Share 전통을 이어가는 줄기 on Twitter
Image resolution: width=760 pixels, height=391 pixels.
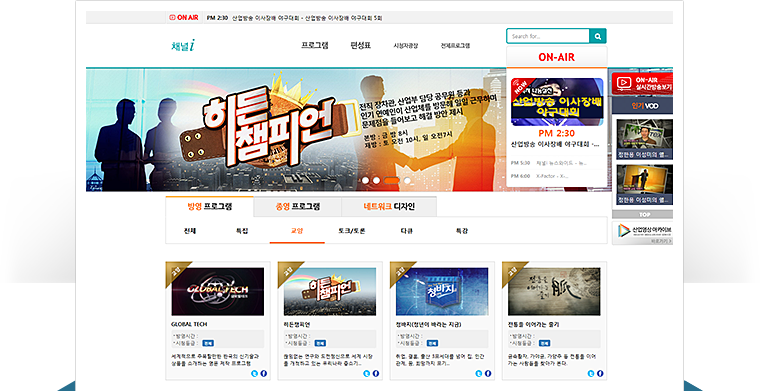(591, 373)
